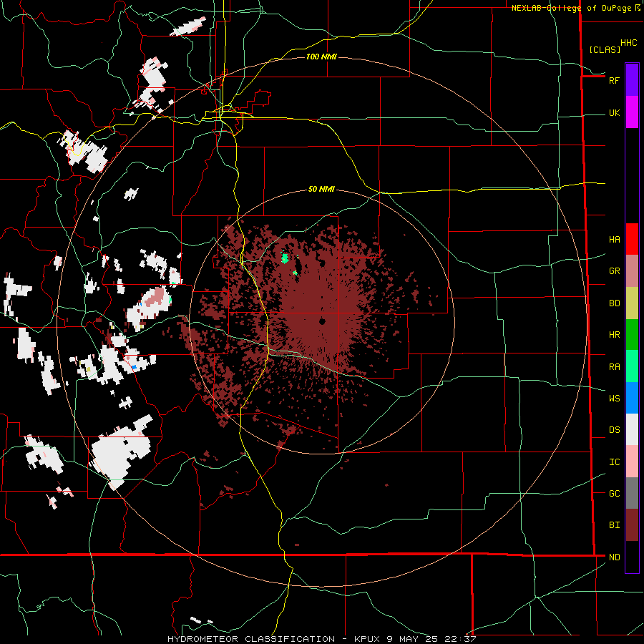Click the GR dusty pink legend swatch

click(x=632, y=271)
